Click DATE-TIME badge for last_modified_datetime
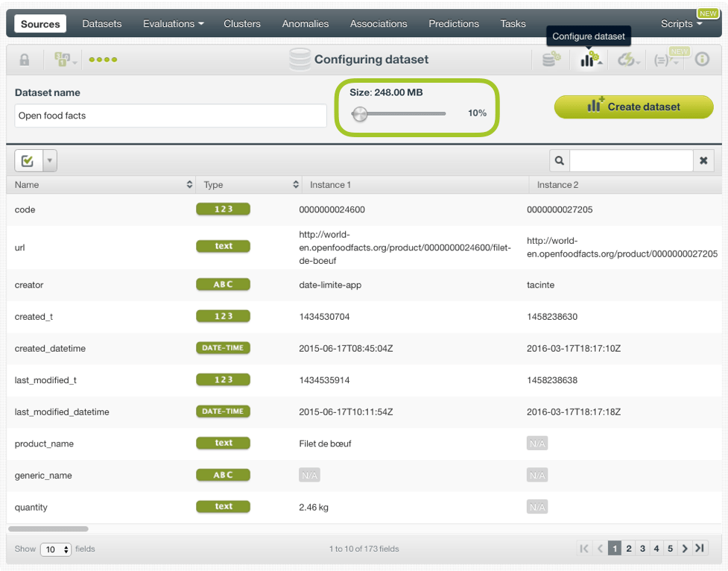The height and width of the screenshot is (571, 728). coord(224,411)
